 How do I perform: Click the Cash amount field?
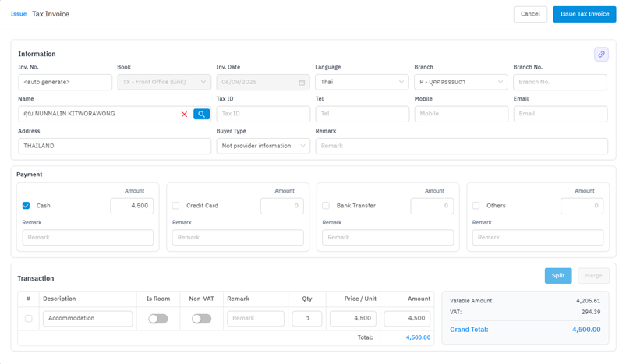pos(132,206)
